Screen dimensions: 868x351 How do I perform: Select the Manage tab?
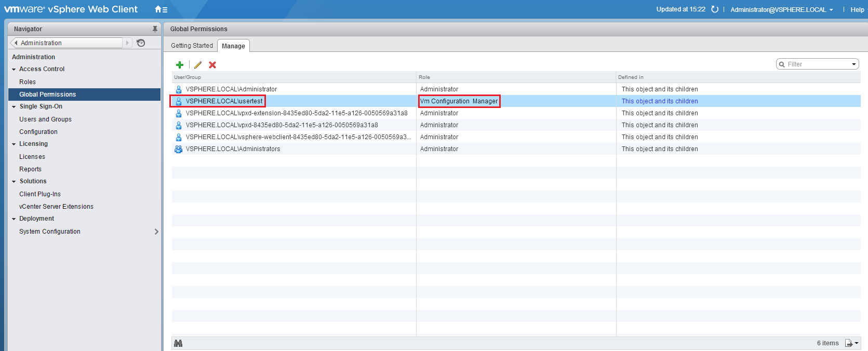tap(233, 46)
